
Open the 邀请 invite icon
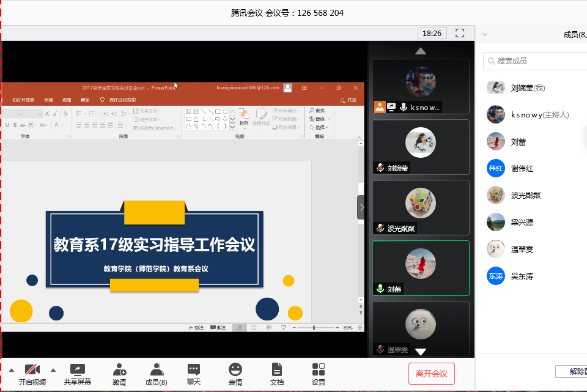pos(119,374)
